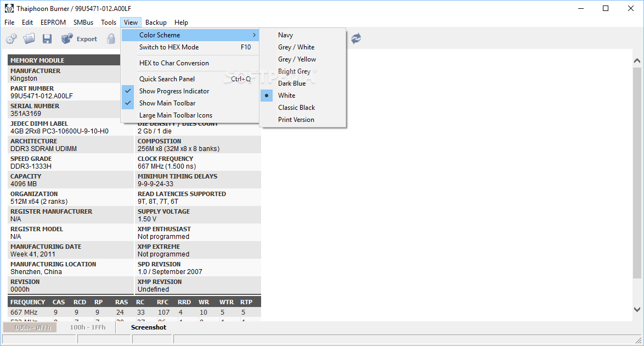
Task: Click the refresh arrows toolbar icon
Action: click(356, 38)
